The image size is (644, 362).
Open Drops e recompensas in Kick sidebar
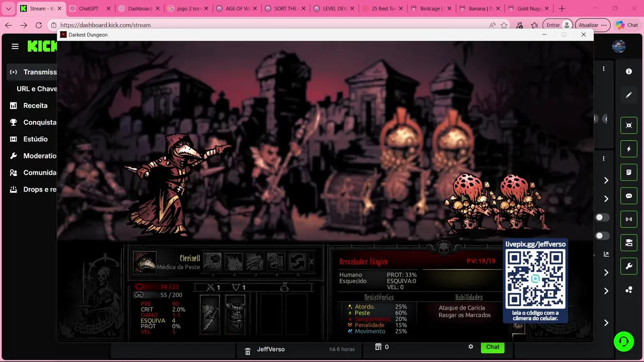[33, 190]
